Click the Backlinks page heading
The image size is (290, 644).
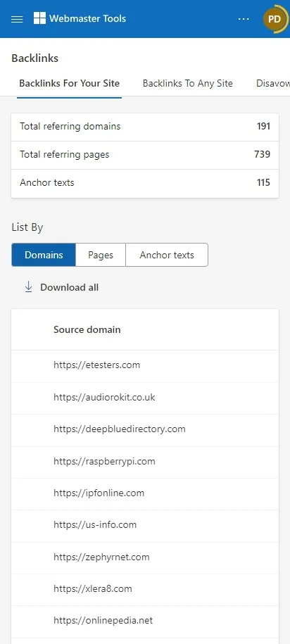coord(35,58)
